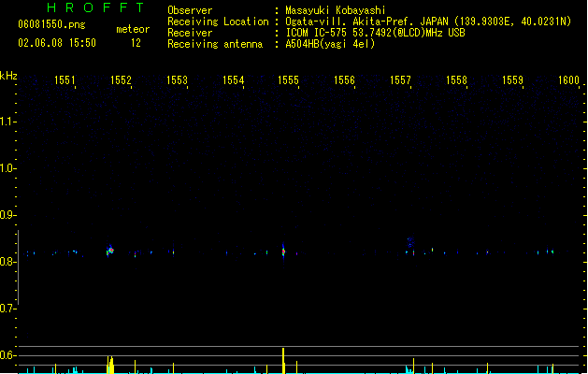This screenshot has width=588, height=374.
Task: Click the 1.0 frequency axis label
Action: point(7,168)
